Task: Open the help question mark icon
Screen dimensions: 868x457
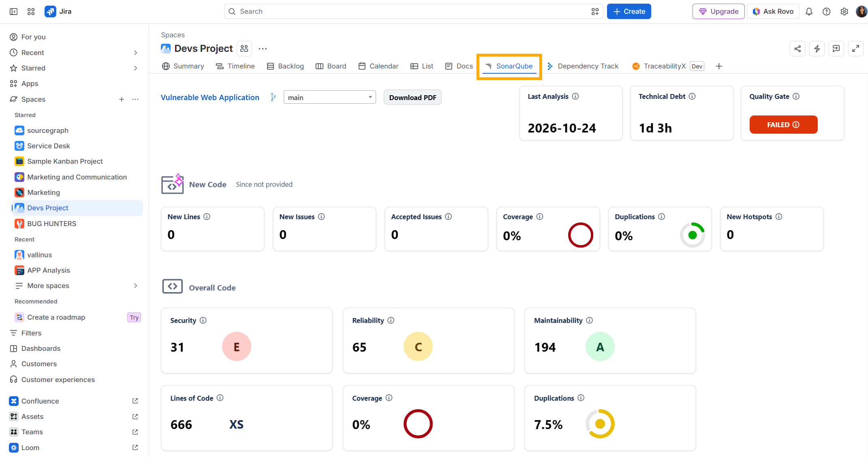Action: (x=826, y=11)
